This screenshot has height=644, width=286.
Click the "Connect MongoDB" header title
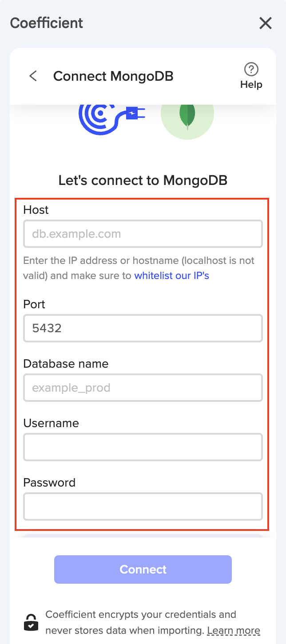coord(113,76)
